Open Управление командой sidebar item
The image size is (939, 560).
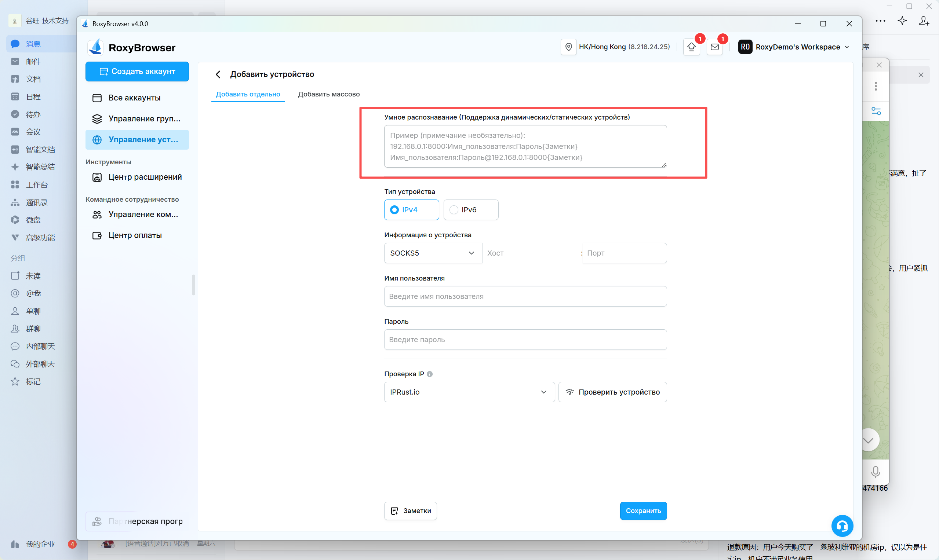click(x=137, y=214)
